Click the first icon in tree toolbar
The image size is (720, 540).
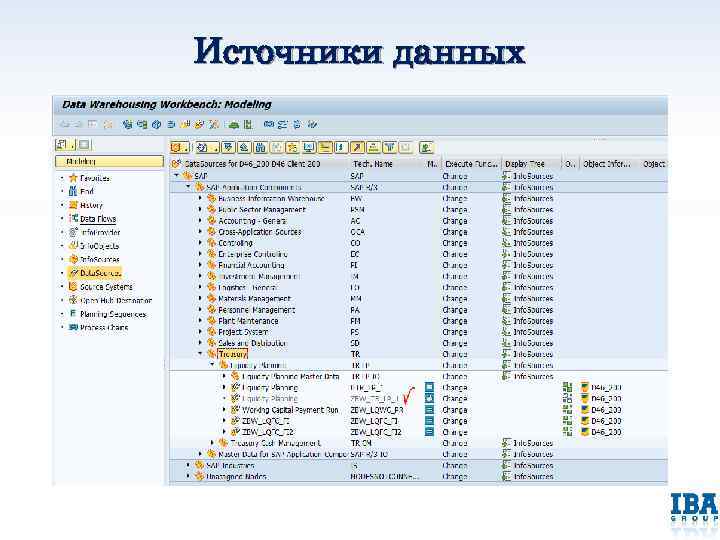coord(177,147)
